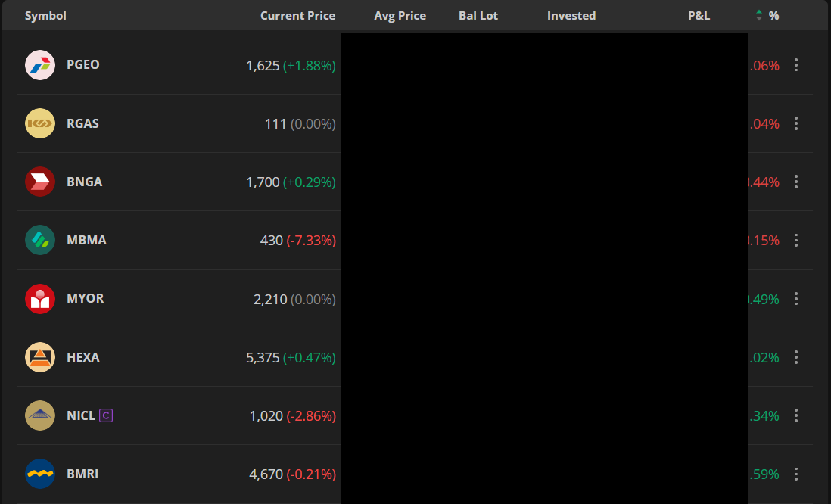Image resolution: width=831 pixels, height=504 pixels.
Task: Click the PGEO stock logo icon
Action: point(40,65)
